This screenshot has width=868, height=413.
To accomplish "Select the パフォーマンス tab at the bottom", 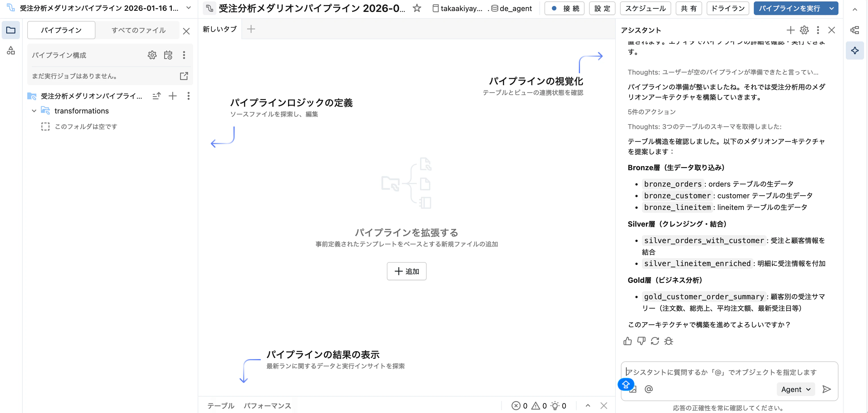I will [267, 406].
